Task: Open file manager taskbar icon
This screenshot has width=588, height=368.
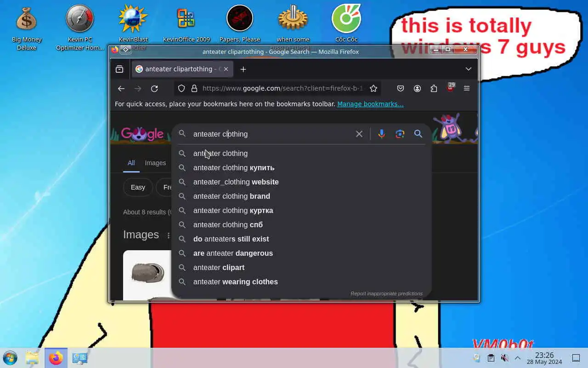Action: [32, 358]
